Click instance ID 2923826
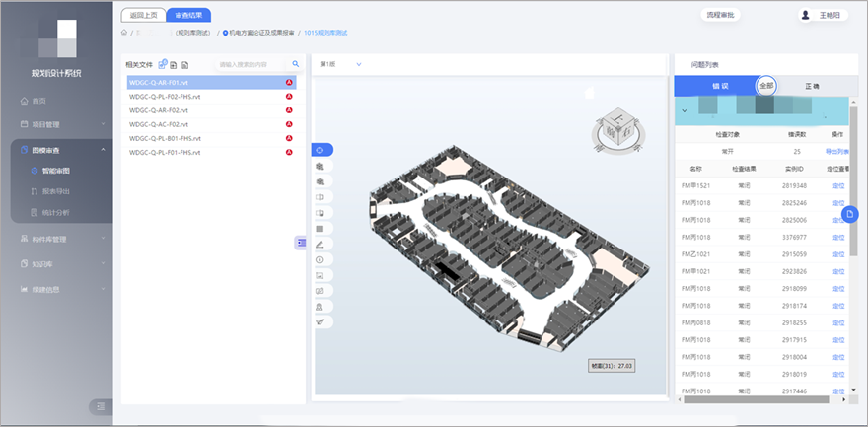The height and width of the screenshot is (427, 868). pyautogui.click(x=794, y=271)
